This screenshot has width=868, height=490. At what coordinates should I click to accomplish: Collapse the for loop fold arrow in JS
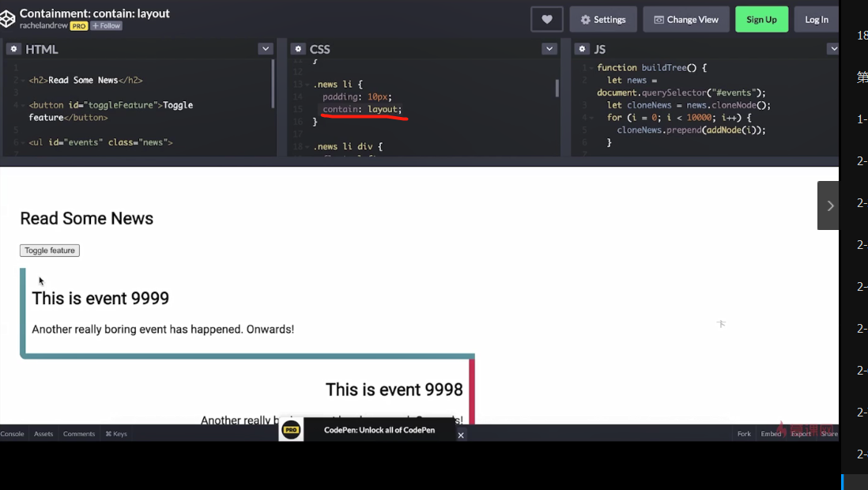[591, 118]
